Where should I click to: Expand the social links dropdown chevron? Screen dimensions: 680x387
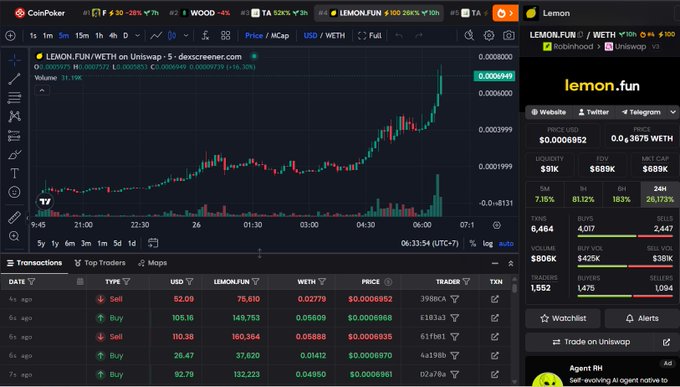[x=673, y=112]
